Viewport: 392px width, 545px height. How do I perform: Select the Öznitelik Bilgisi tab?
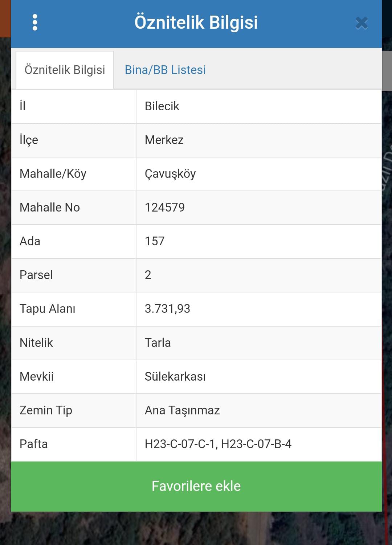(x=65, y=70)
